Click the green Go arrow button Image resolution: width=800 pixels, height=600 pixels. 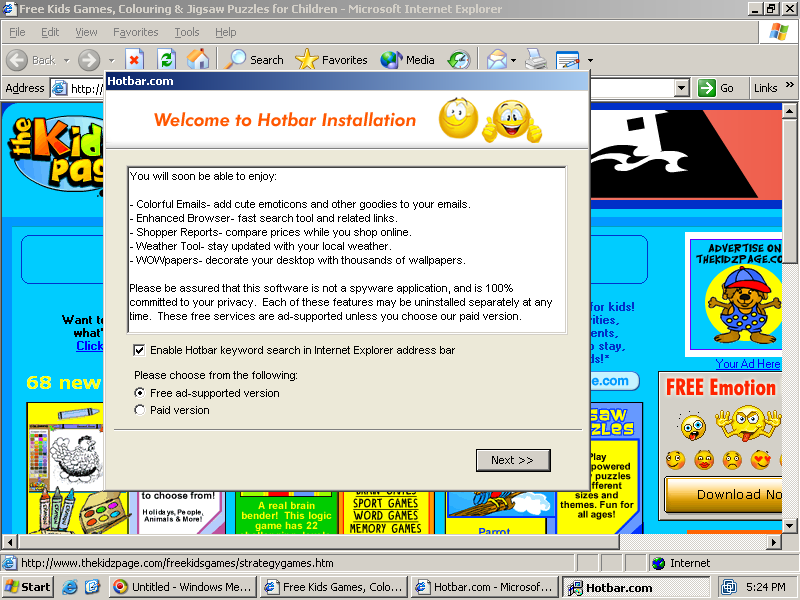[x=707, y=88]
